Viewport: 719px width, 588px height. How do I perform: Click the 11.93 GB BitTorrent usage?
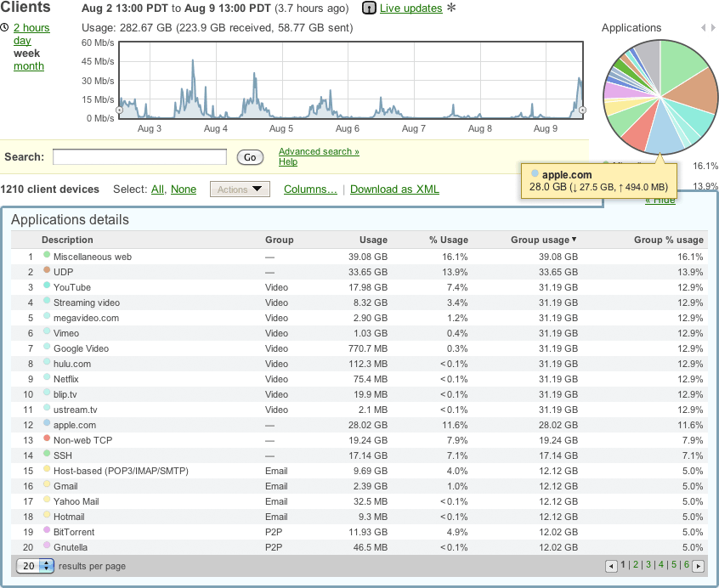pyautogui.click(x=368, y=532)
